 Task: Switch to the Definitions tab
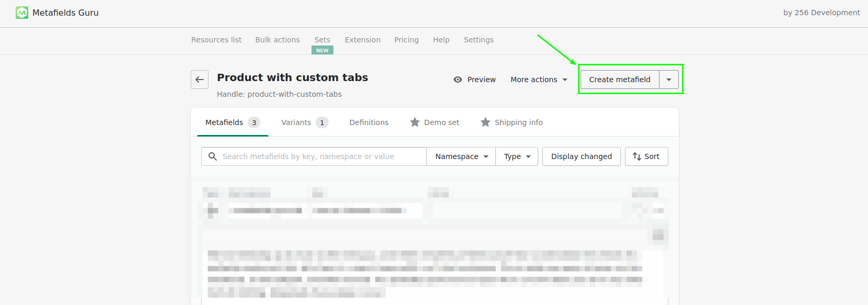point(369,122)
